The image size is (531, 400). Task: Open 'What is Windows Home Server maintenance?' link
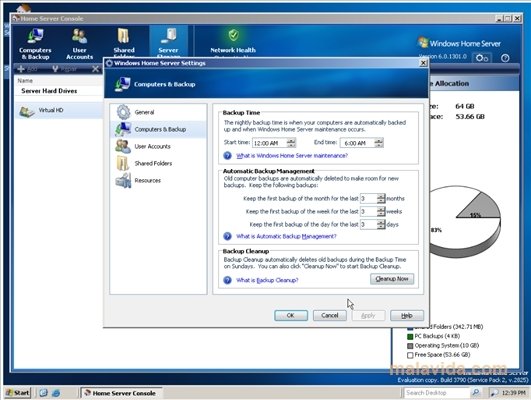click(292, 156)
